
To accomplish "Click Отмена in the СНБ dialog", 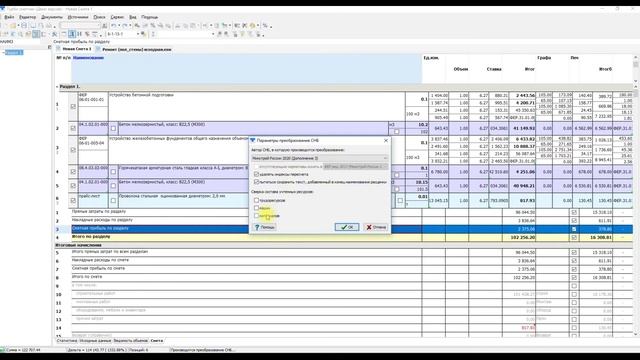I will [x=376, y=227].
